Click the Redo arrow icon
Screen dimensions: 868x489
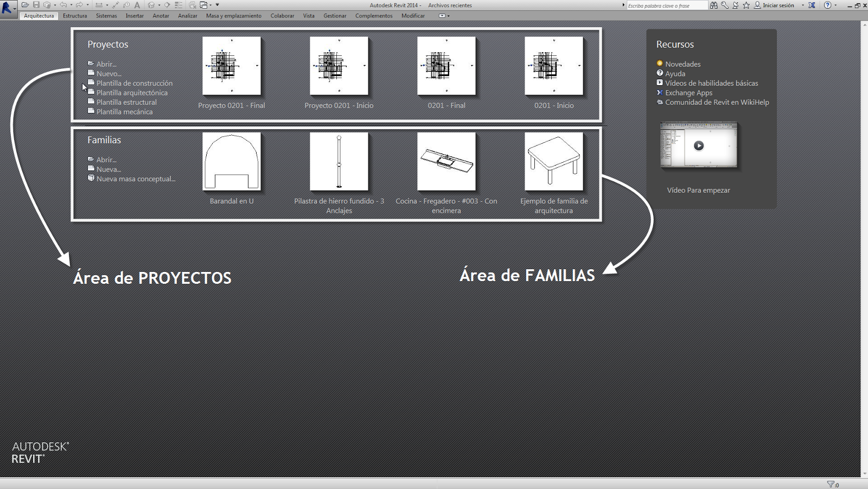coord(79,5)
